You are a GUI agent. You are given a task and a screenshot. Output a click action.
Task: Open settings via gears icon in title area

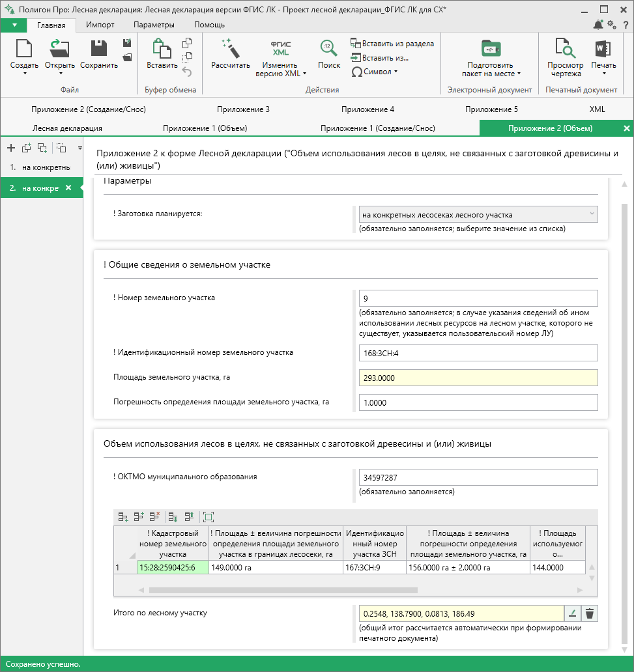(x=612, y=25)
